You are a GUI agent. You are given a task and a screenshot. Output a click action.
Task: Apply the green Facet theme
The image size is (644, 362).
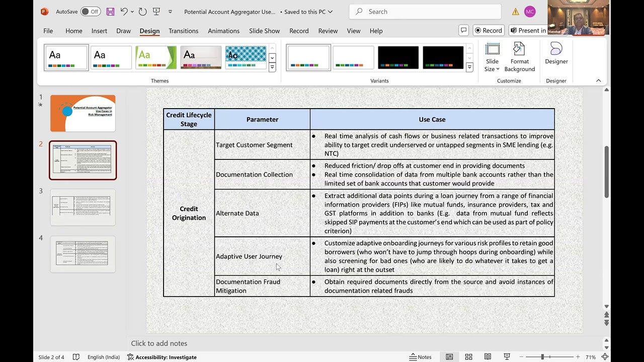click(x=156, y=57)
